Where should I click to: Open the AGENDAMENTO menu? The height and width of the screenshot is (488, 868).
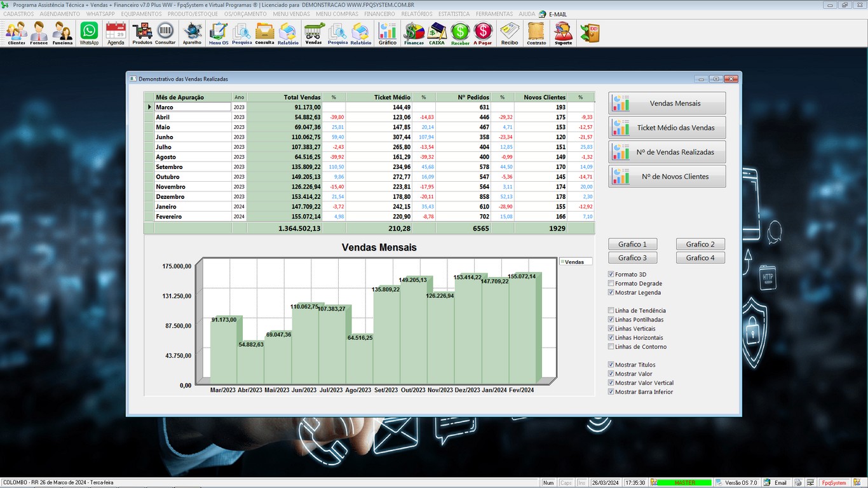pos(60,14)
